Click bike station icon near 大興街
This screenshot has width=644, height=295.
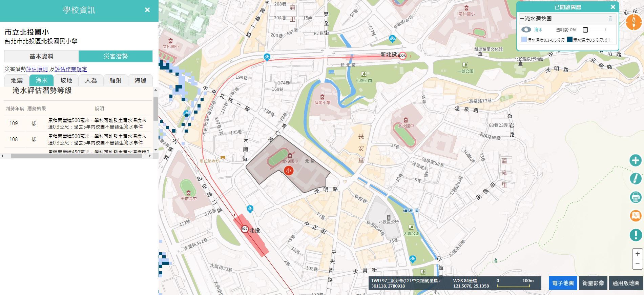(x=412, y=259)
